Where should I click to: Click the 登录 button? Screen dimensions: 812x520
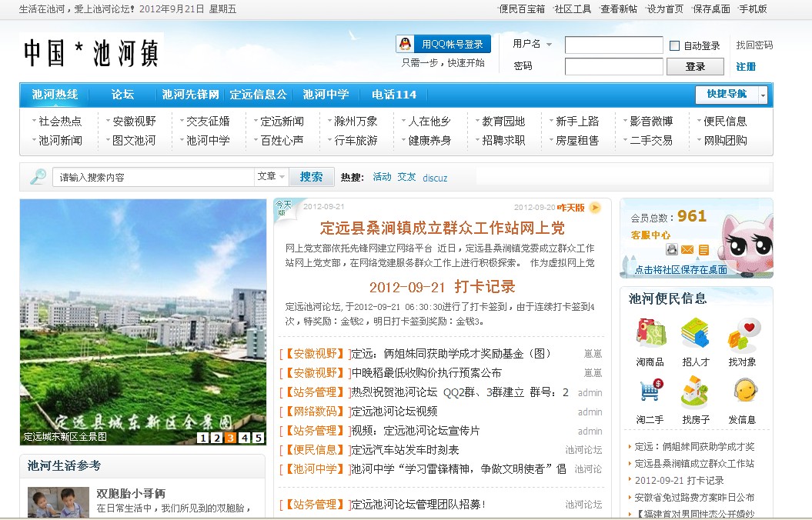point(695,67)
